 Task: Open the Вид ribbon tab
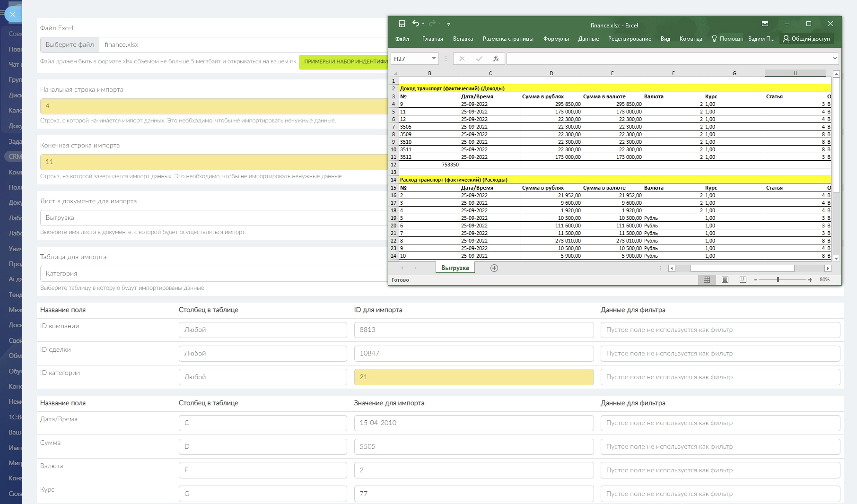(665, 39)
